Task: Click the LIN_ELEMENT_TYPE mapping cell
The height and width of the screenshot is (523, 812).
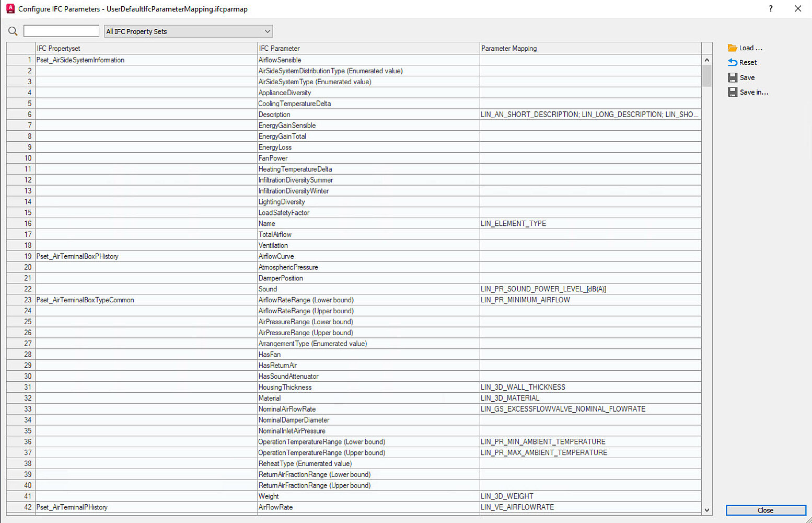Action: click(590, 224)
